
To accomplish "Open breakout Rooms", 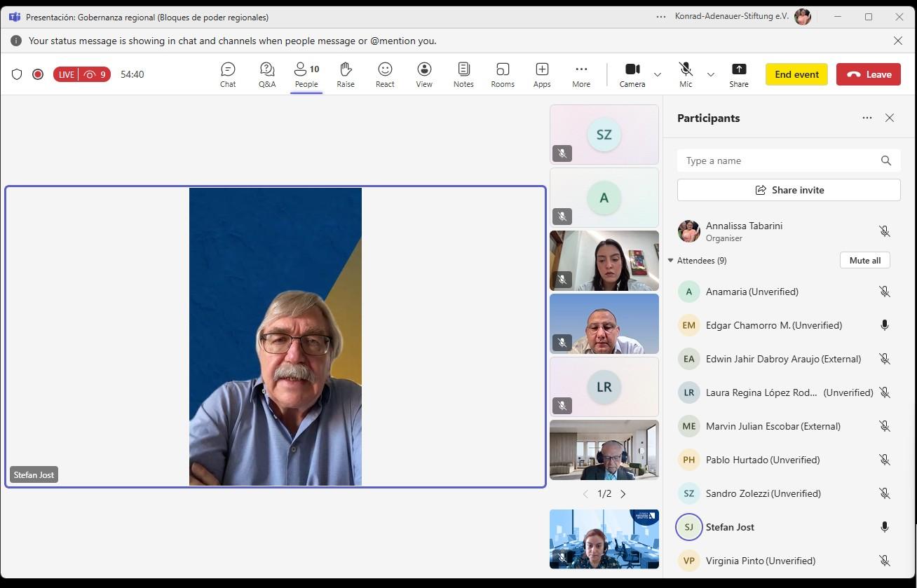I will coord(503,74).
